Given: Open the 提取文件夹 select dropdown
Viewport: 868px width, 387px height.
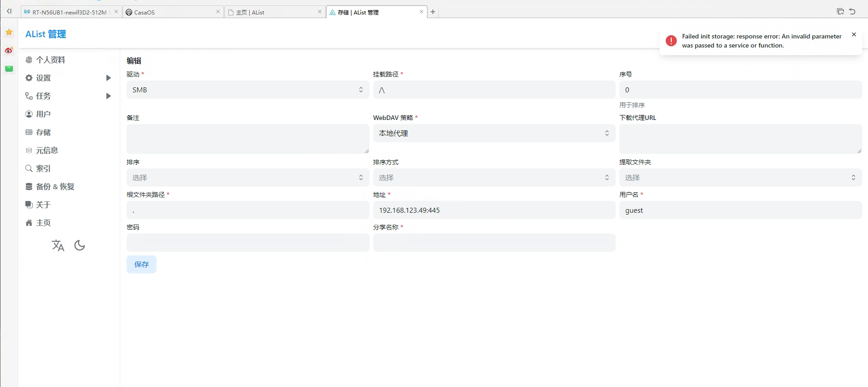Looking at the screenshot, I should [x=740, y=177].
